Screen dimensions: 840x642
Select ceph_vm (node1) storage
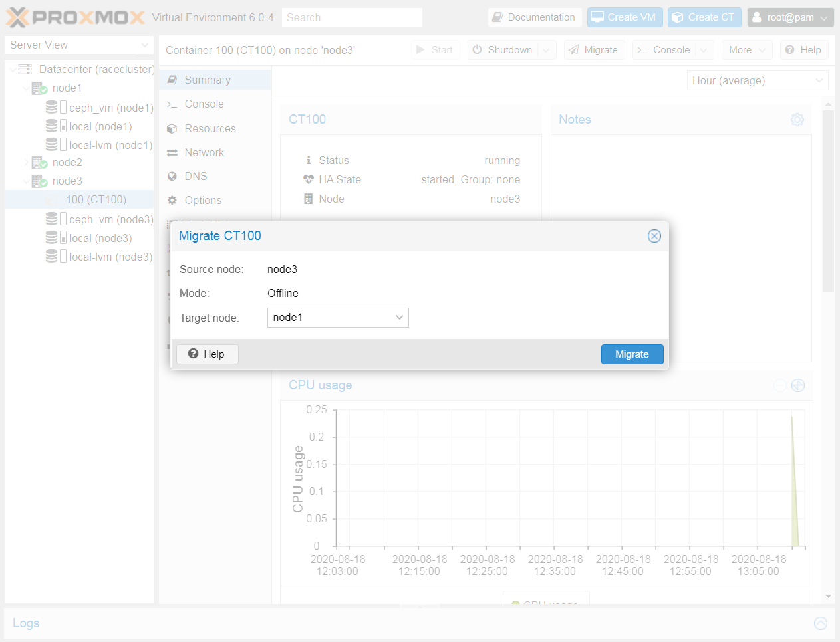coord(111,108)
